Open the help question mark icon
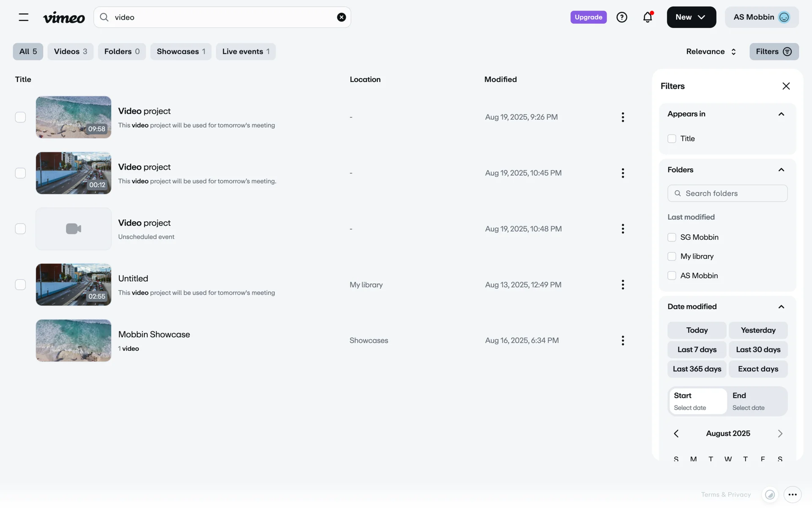812x508 pixels. 622,17
